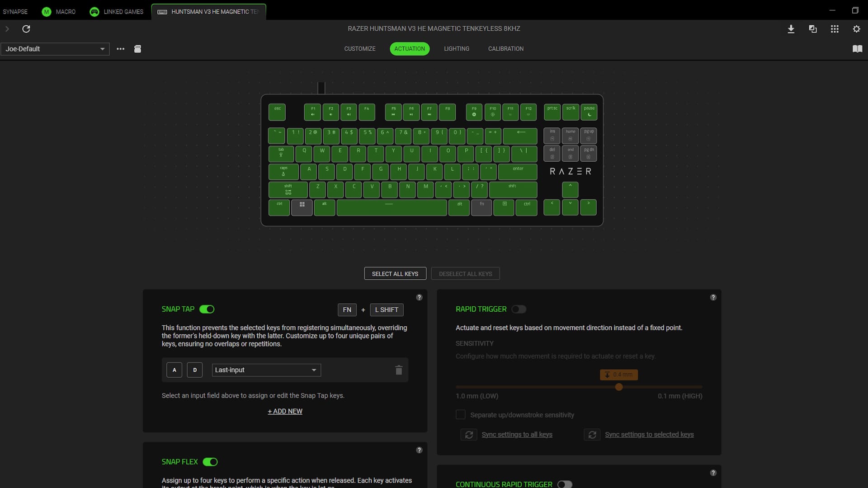868x488 pixels.
Task: Expand the navigation arrow beside refresh
Action: 7,29
